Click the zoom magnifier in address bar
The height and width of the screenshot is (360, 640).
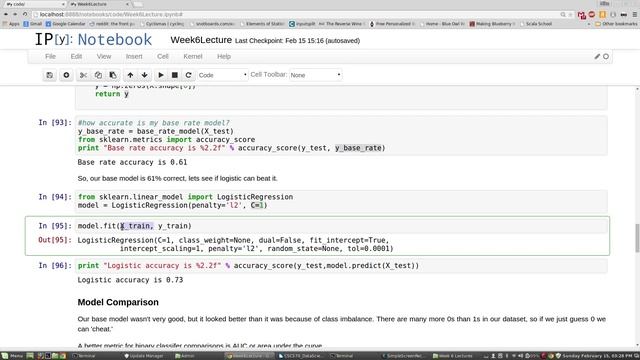tap(563, 15)
